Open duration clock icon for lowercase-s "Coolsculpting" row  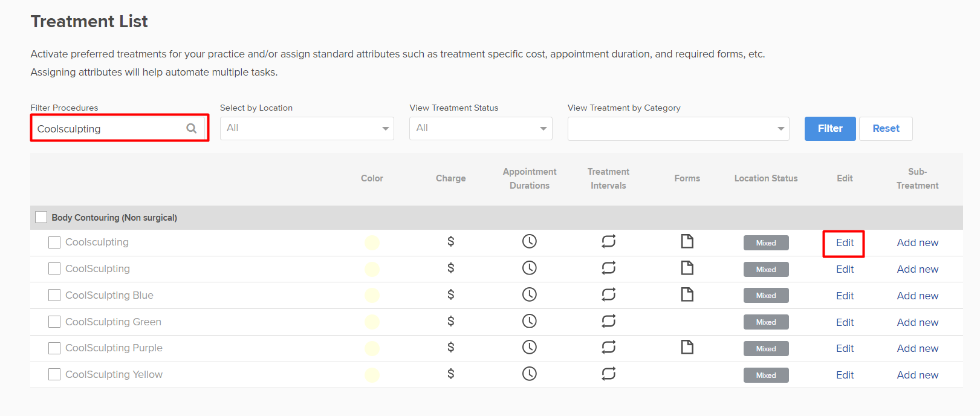(x=529, y=241)
